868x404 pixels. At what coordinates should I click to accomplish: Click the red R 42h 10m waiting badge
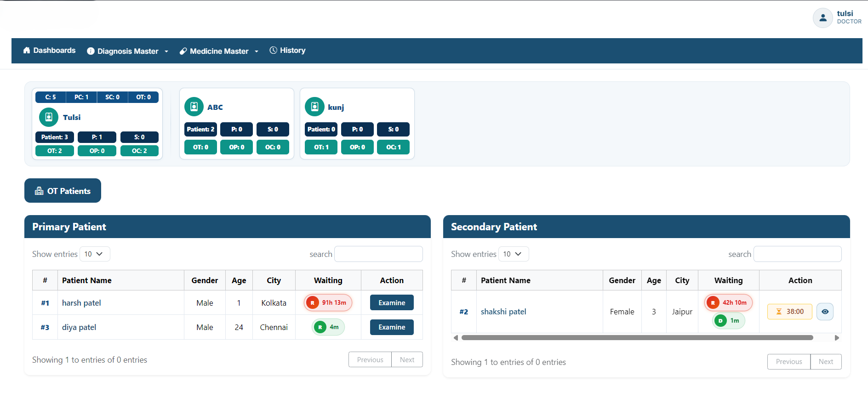(728, 302)
